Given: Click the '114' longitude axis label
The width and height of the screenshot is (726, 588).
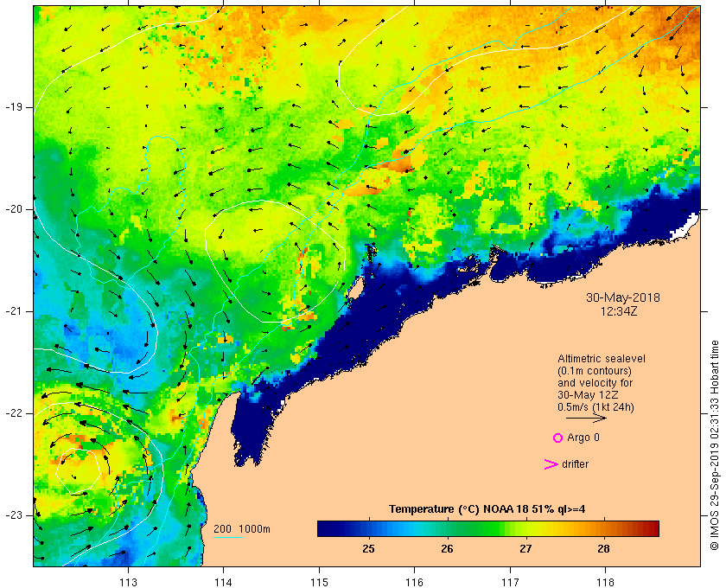Looking at the screenshot, I should coord(224,582).
